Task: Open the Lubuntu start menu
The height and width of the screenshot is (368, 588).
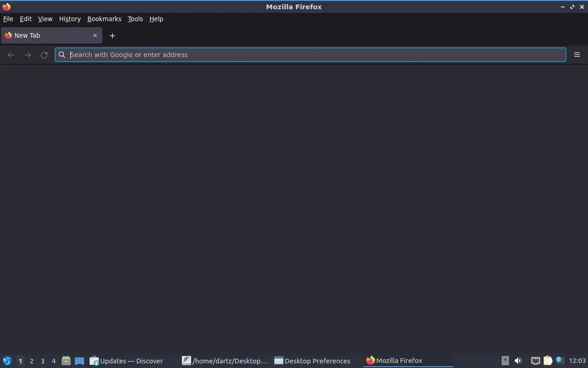Action: [x=7, y=361]
